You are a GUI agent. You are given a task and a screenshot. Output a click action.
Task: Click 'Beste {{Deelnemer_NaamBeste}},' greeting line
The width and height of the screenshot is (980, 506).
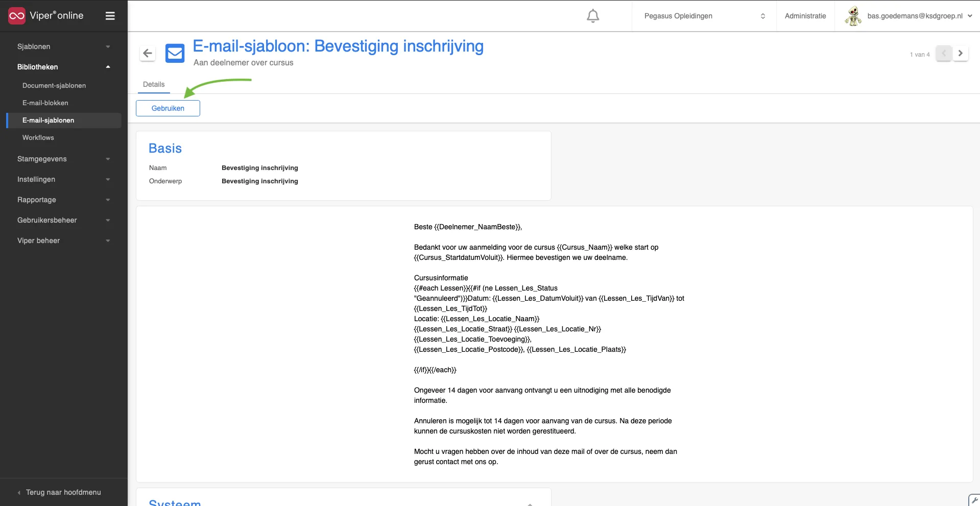tap(468, 227)
